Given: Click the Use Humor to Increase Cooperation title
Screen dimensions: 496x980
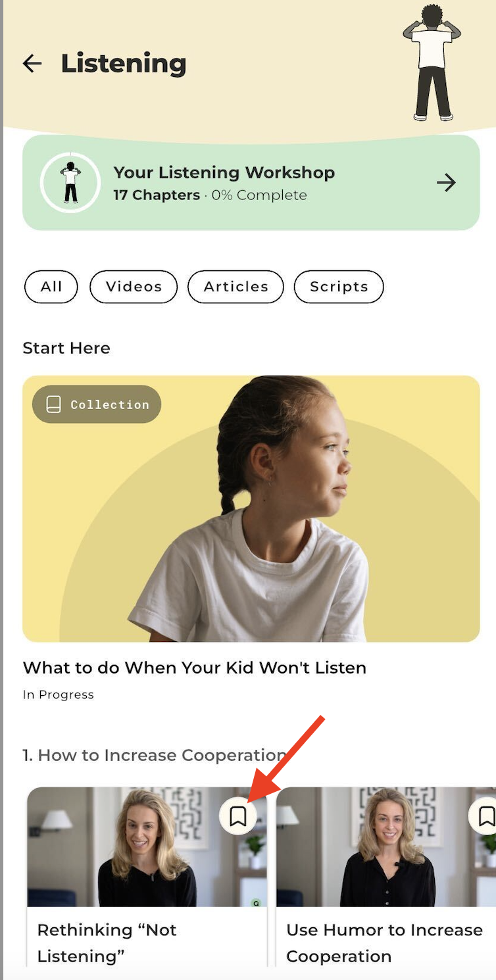Looking at the screenshot, I should 385,943.
